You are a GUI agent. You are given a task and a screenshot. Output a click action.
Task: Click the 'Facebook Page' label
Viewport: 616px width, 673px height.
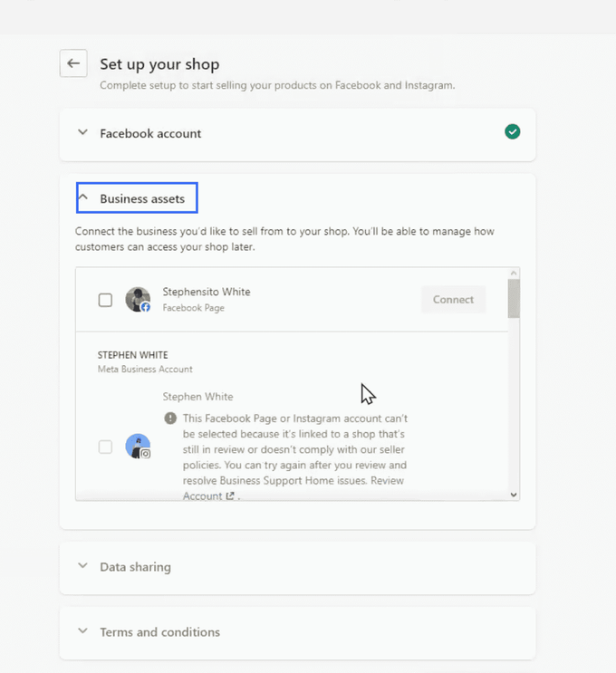[193, 308]
